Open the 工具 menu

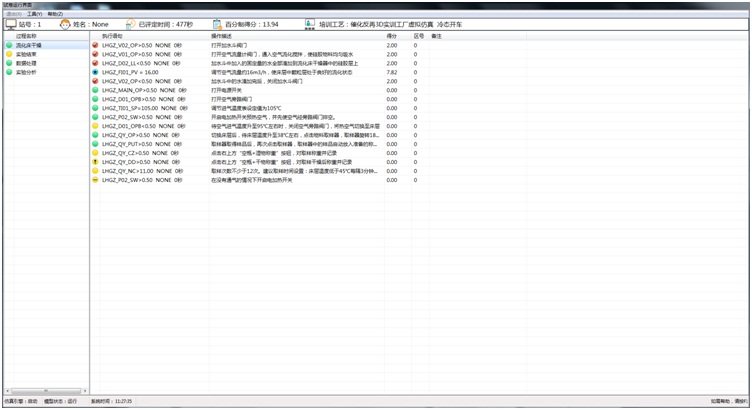pyautogui.click(x=35, y=14)
